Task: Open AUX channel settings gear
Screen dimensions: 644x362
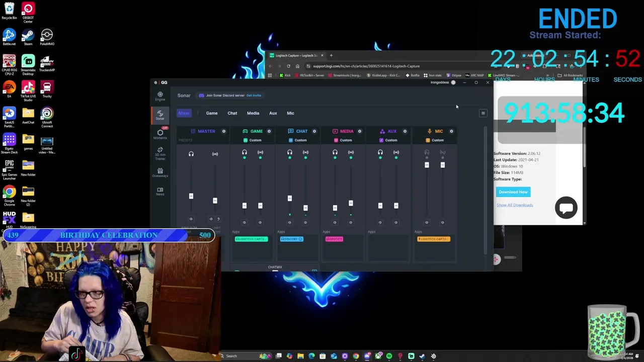Action: (405, 131)
